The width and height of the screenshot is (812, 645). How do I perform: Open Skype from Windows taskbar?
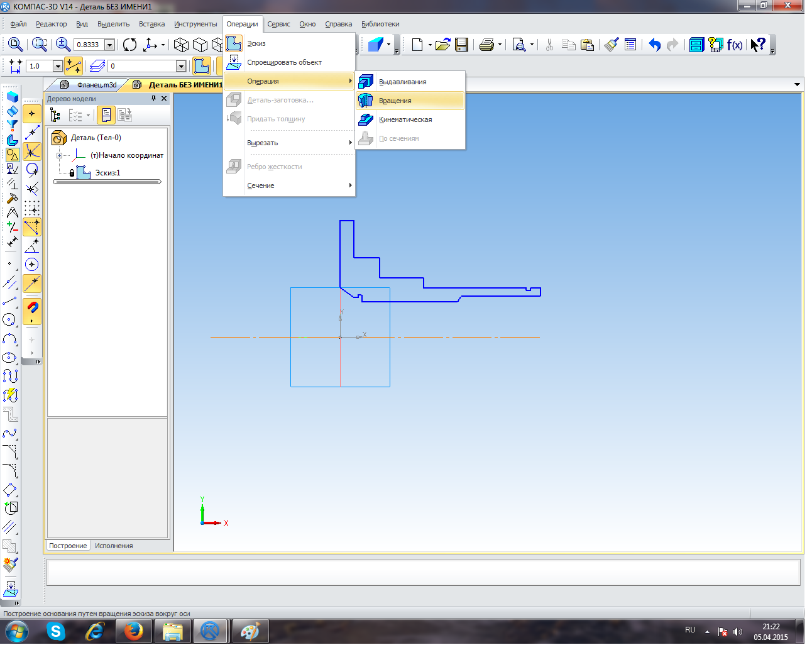56,631
